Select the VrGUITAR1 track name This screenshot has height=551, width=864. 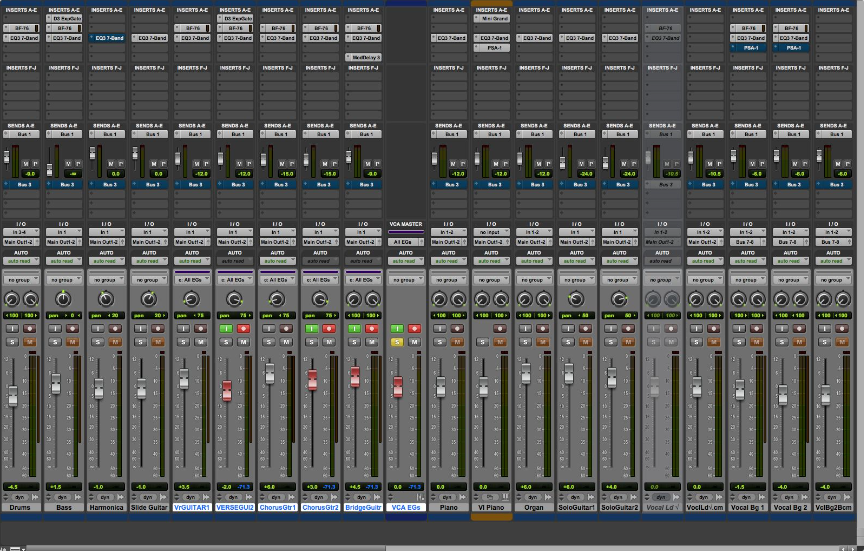(192, 507)
